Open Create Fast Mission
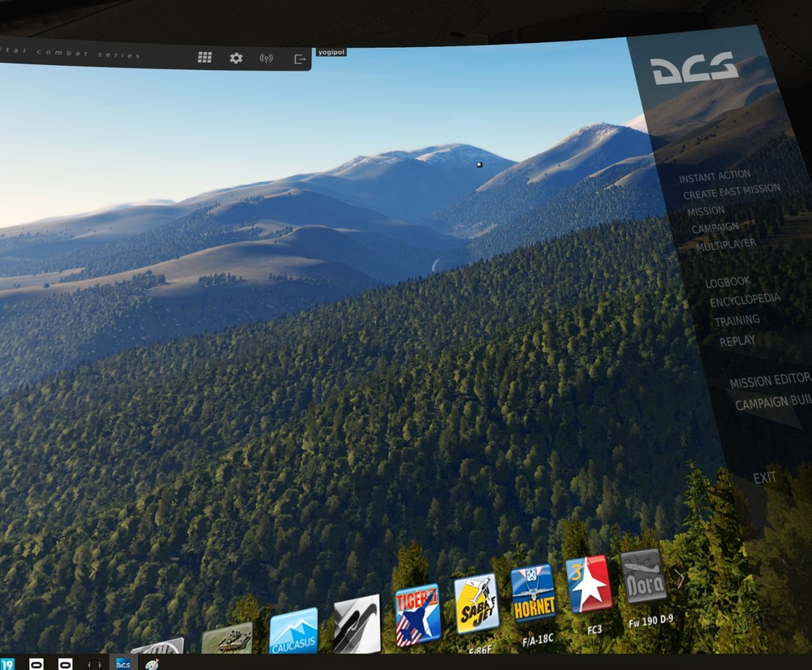Screen dimensions: 812x670 coord(732,191)
